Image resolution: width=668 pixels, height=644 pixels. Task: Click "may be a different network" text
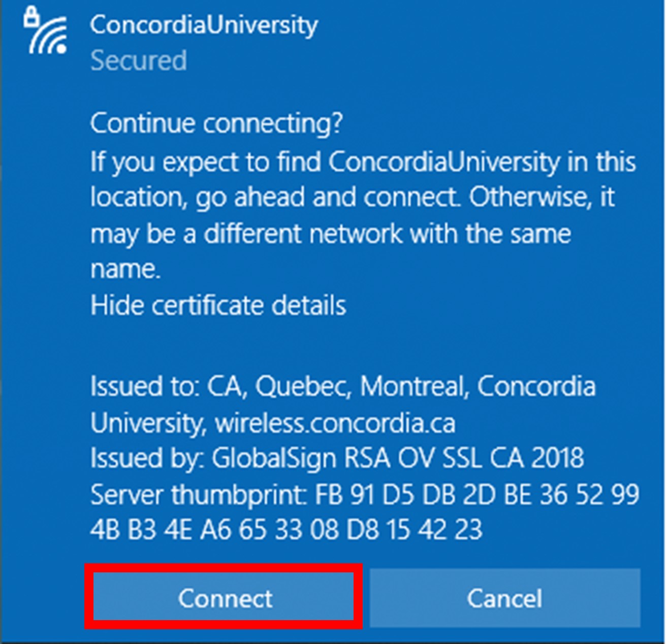coord(248,234)
